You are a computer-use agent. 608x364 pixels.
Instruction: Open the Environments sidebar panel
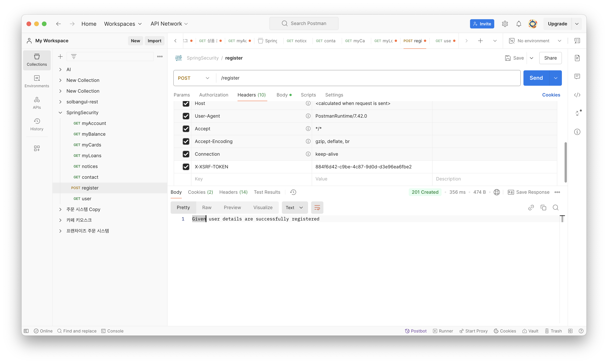click(37, 81)
